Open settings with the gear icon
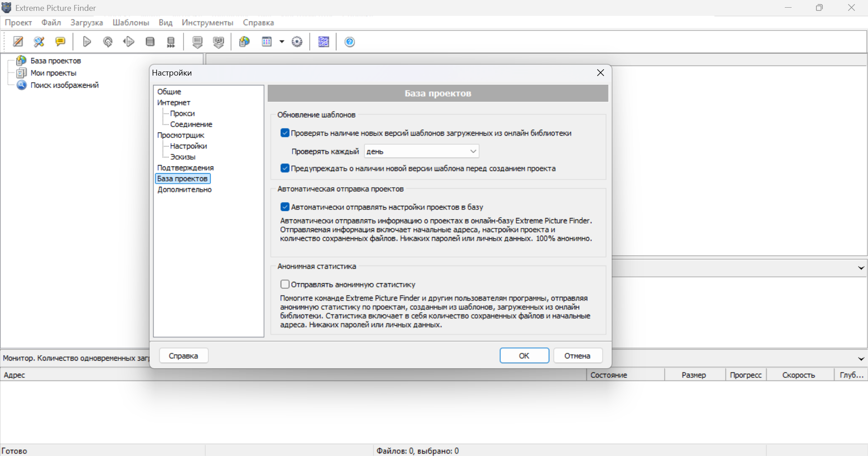 pyautogui.click(x=297, y=42)
